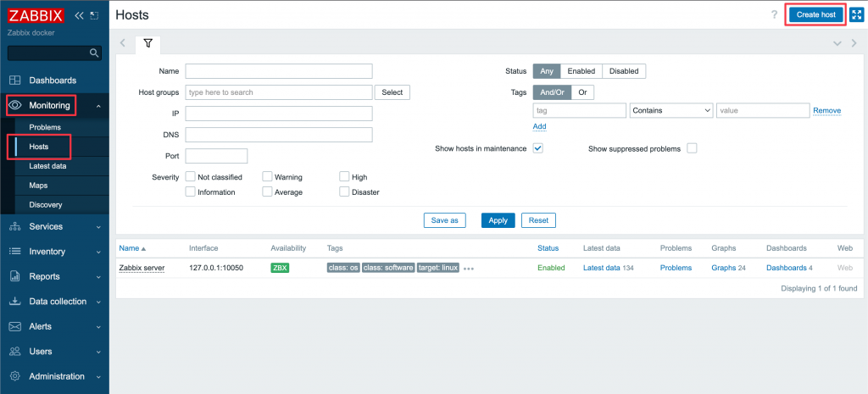
Task: Click the Services hierarchy icon
Action: [x=15, y=227]
